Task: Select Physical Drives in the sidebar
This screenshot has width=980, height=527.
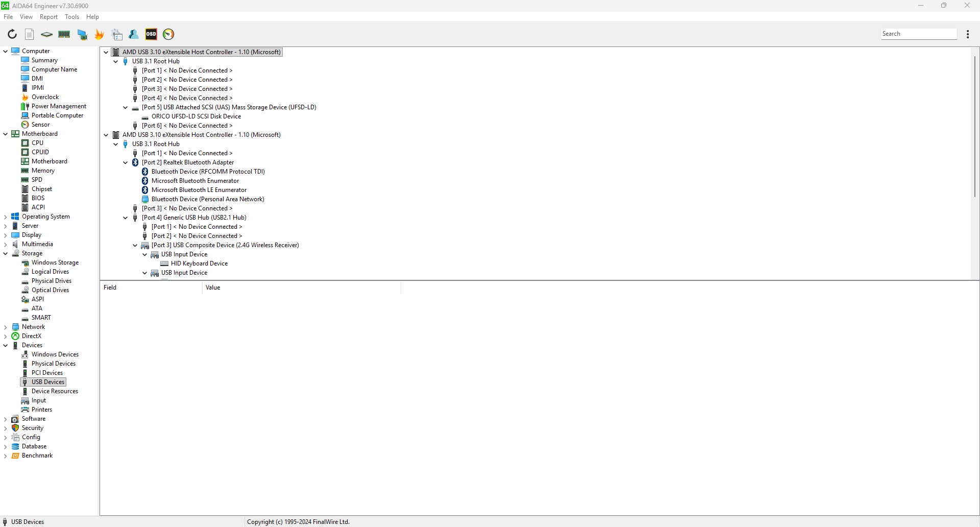Action: click(x=52, y=281)
